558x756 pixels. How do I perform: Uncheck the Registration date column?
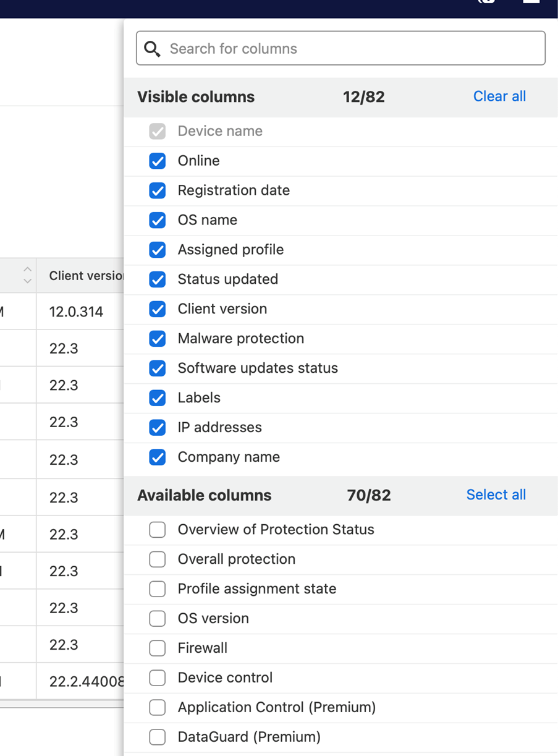tap(158, 190)
